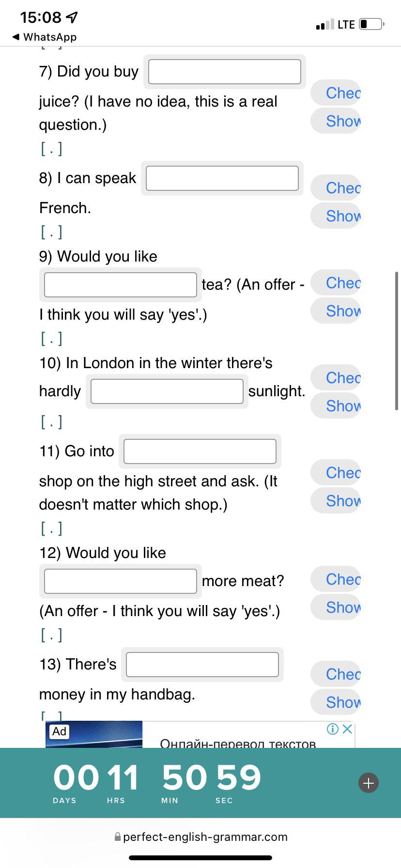Image resolution: width=401 pixels, height=868 pixels.
Task: Tap the ad info icon
Action: [332, 729]
